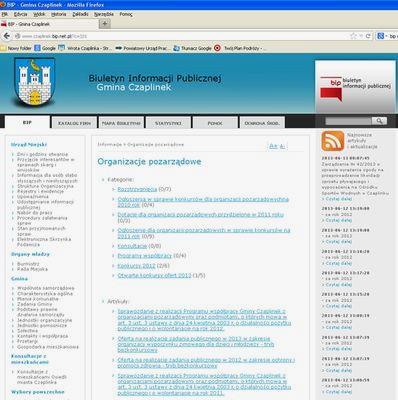The image size is (398, 400).
Task: Open the Sołectwa sidebar link
Action: click(x=27, y=331)
